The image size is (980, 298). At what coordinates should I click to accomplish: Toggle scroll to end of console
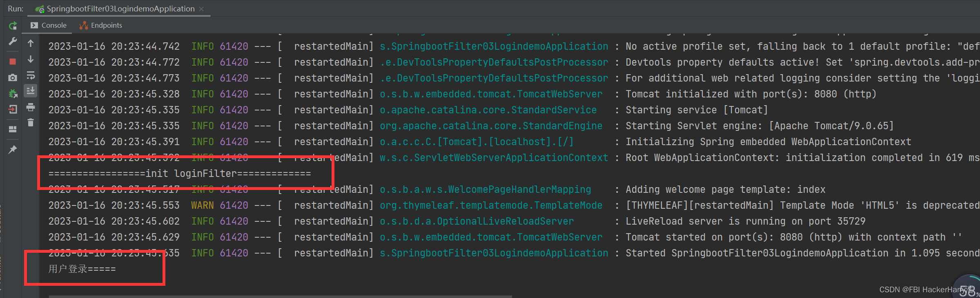coord(31,91)
